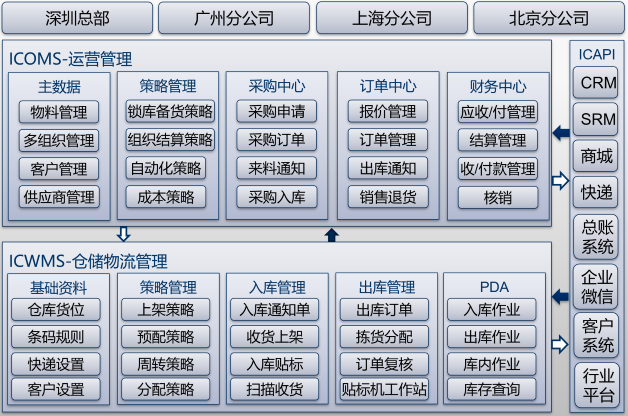Viewport: 628px width, 416px height.
Task: Select the 深圳总部 tab
Action: [x=77, y=18]
